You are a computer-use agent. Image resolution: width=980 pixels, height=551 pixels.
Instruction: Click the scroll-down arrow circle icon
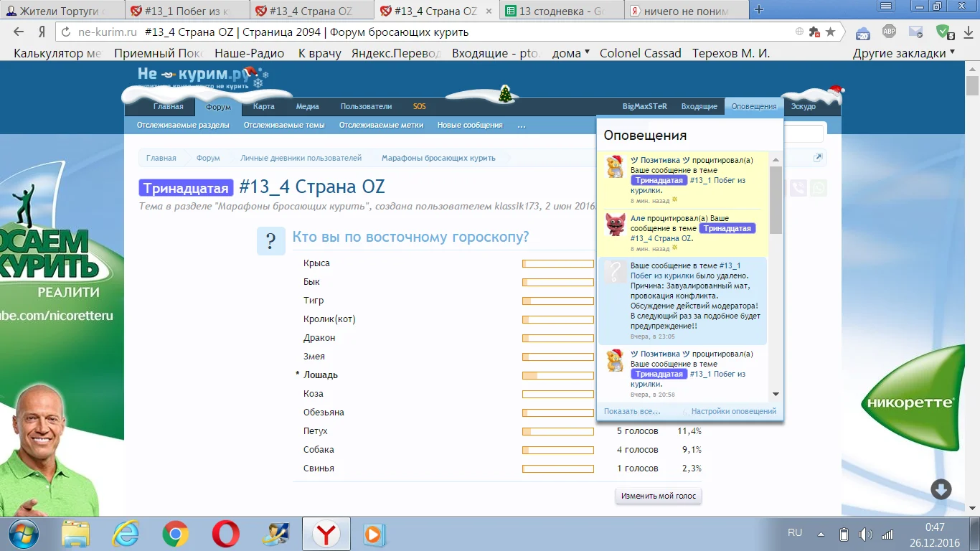[x=941, y=489]
